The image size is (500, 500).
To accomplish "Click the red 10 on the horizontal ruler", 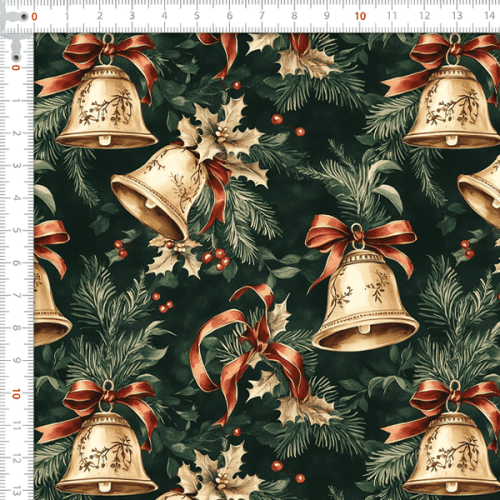I will coord(360,16).
